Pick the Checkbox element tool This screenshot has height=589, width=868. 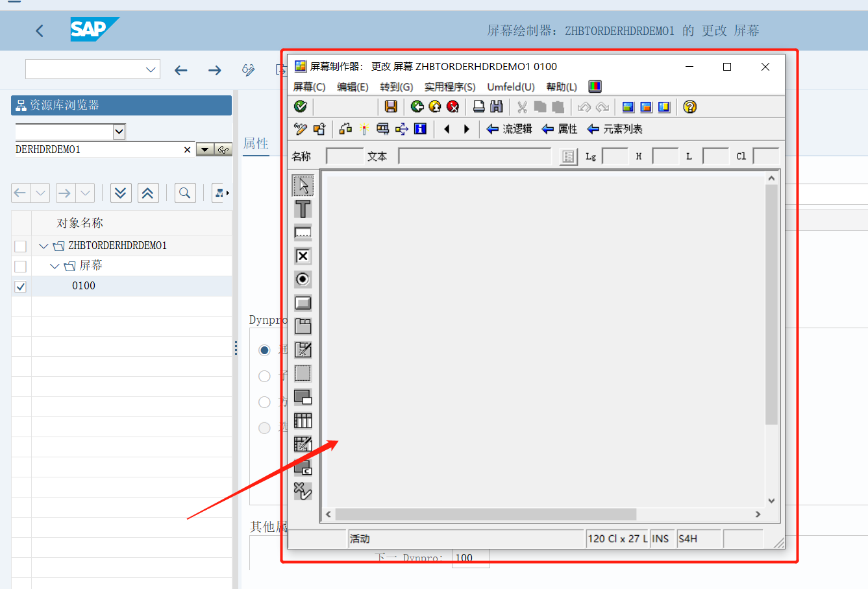(x=303, y=256)
